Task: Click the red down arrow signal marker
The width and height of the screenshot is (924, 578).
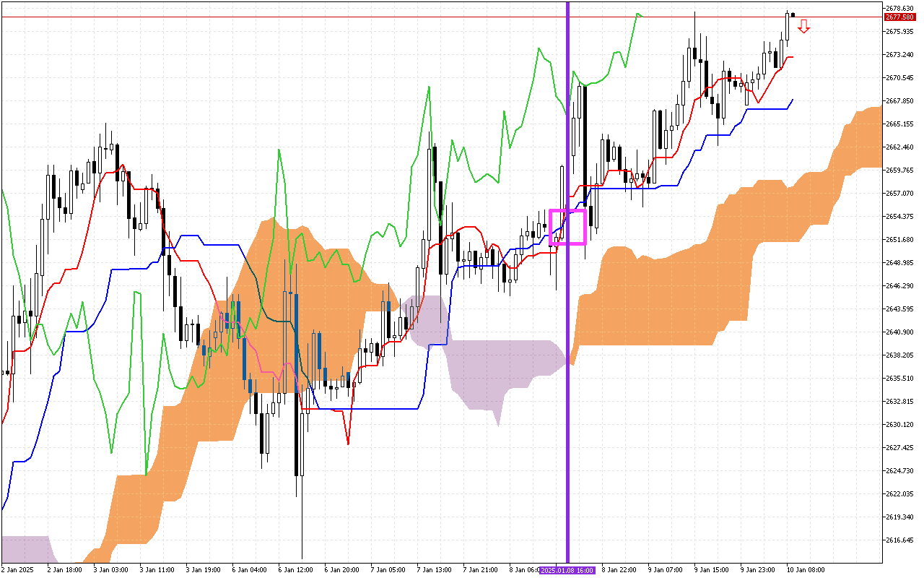Action: (x=803, y=27)
